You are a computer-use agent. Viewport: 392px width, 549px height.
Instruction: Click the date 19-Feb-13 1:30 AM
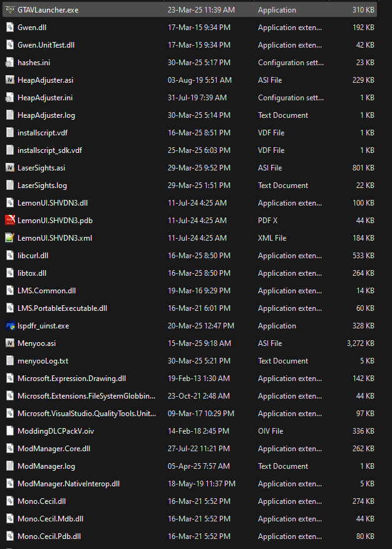(199, 378)
